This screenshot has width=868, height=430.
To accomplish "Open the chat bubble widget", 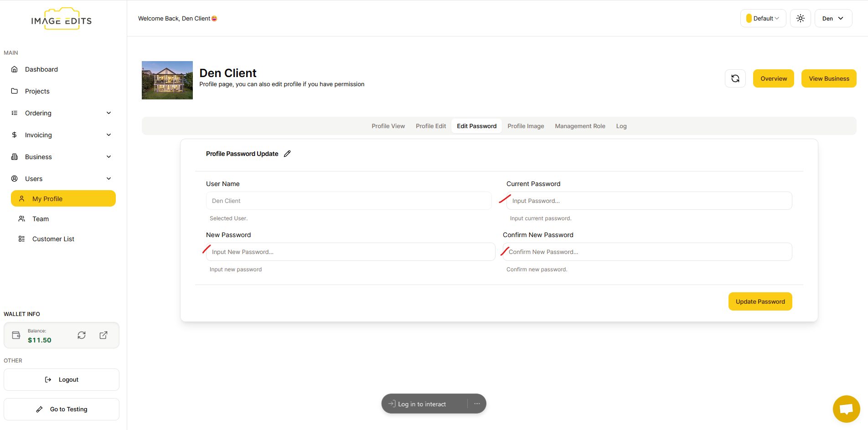I will [x=846, y=409].
